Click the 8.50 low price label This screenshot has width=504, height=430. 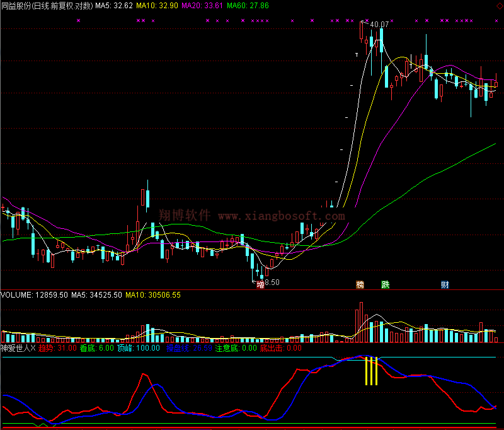pos(272,282)
